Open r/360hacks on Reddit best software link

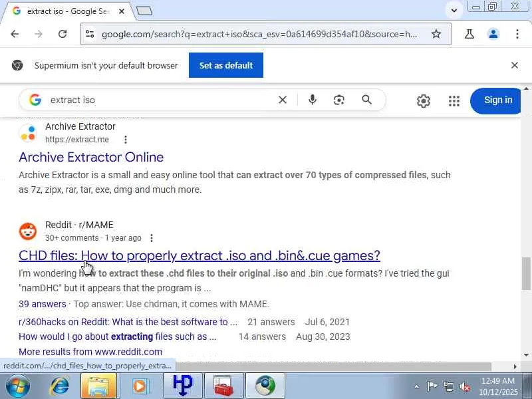click(128, 322)
